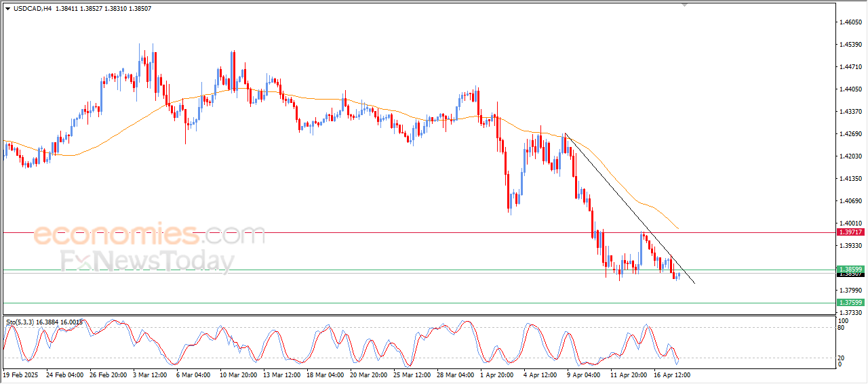Select the green 1.37599 price level tag
The image size is (868, 384).
pos(852,303)
